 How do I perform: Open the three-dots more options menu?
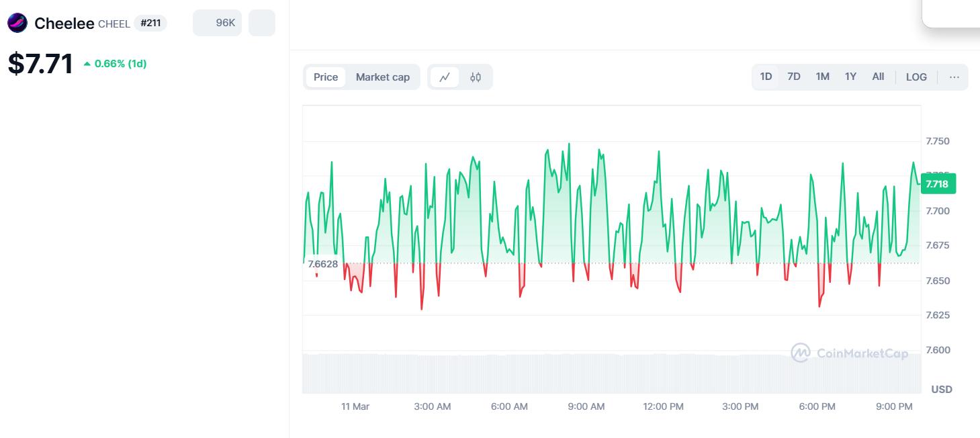(x=954, y=77)
